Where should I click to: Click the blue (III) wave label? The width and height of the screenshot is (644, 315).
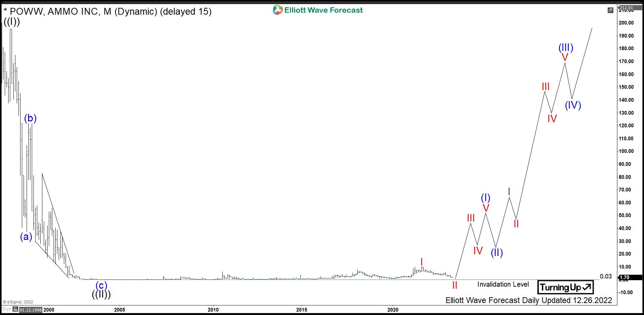pyautogui.click(x=566, y=47)
